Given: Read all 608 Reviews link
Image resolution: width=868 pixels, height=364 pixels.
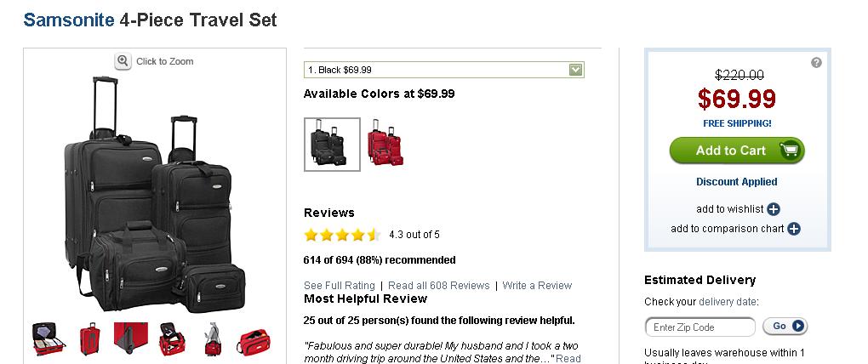Looking at the screenshot, I should pos(438,286).
